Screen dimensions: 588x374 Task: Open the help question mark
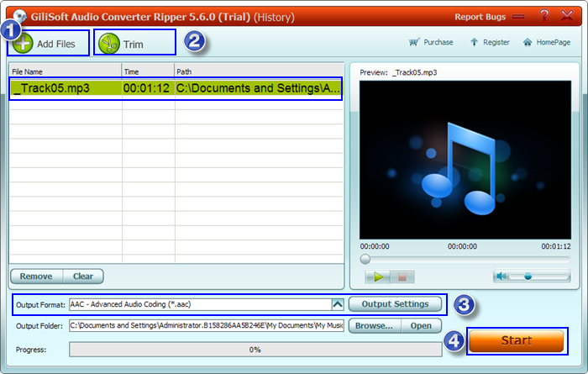pyautogui.click(x=543, y=16)
